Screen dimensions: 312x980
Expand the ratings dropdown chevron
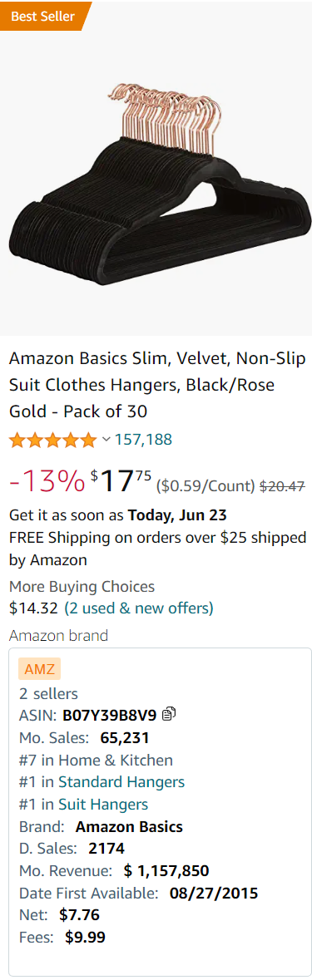[106, 440]
